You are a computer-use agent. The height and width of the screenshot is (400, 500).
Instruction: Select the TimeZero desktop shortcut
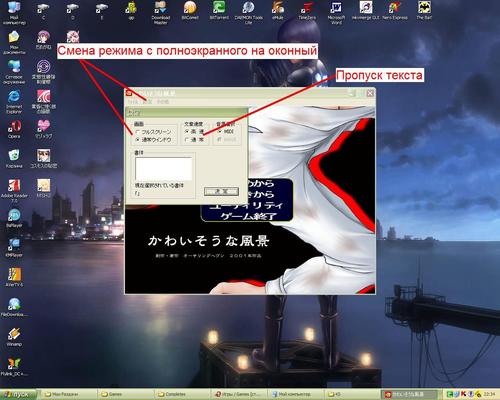[307, 11]
